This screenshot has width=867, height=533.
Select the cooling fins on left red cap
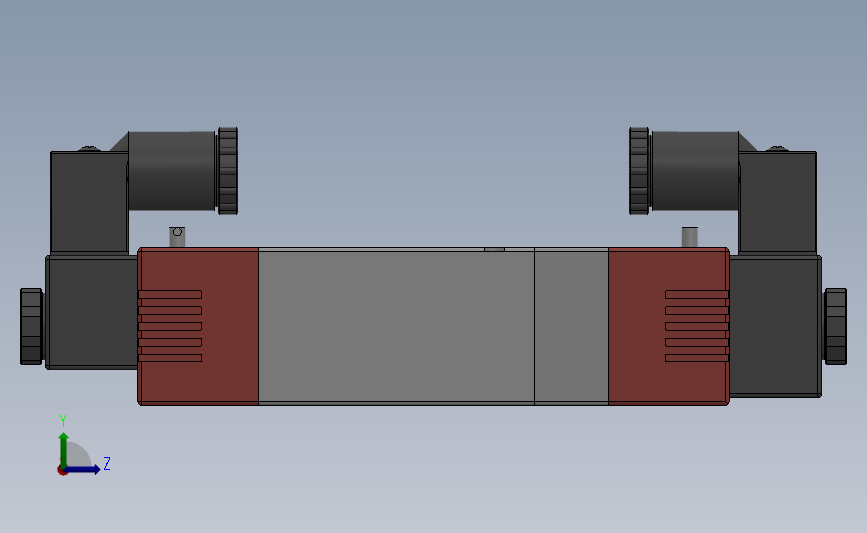tap(170, 326)
